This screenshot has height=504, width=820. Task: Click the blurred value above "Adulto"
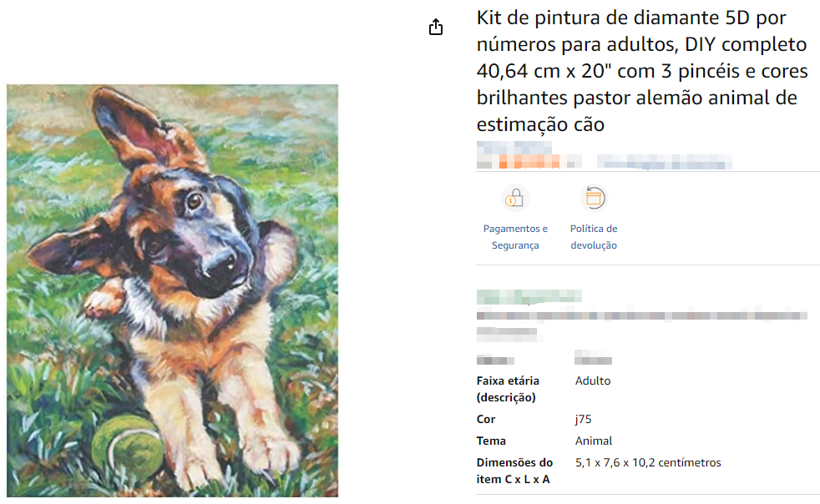[594, 360]
